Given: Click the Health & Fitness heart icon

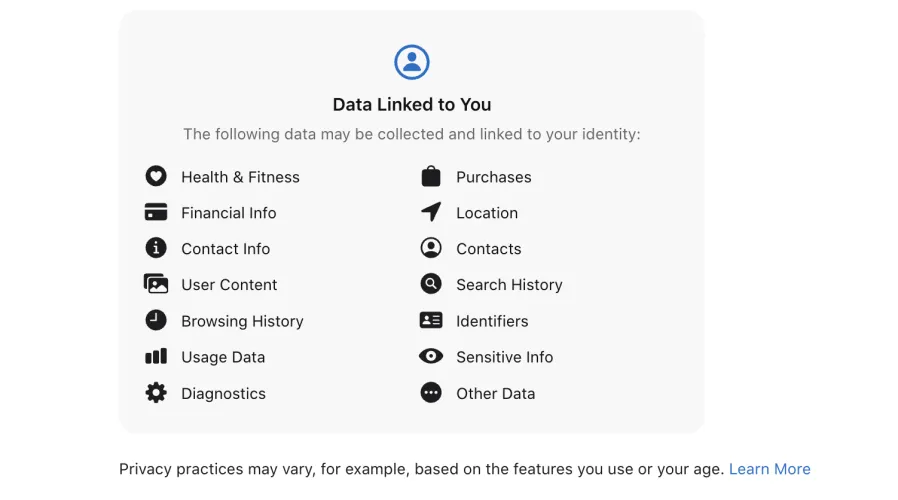Looking at the screenshot, I should click(x=156, y=177).
